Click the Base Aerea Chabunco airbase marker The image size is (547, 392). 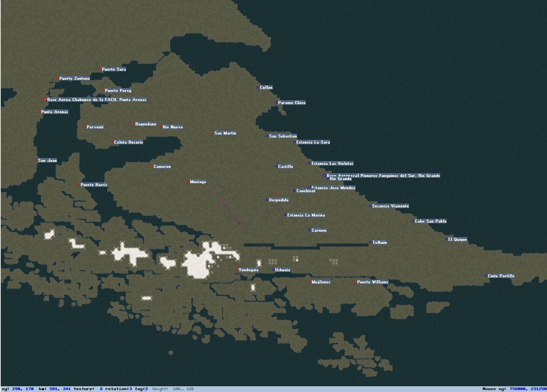[x=45, y=100]
